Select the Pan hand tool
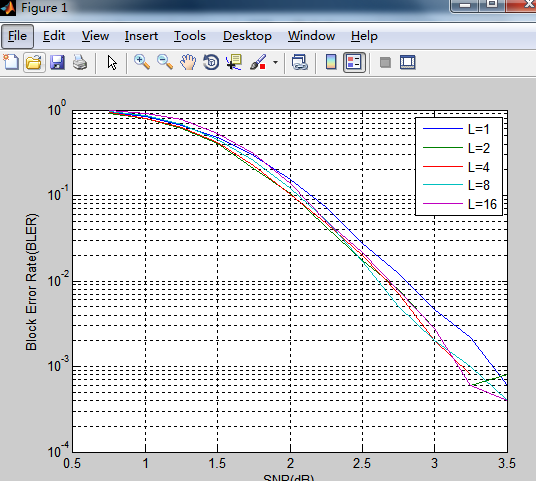 pyautogui.click(x=188, y=63)
